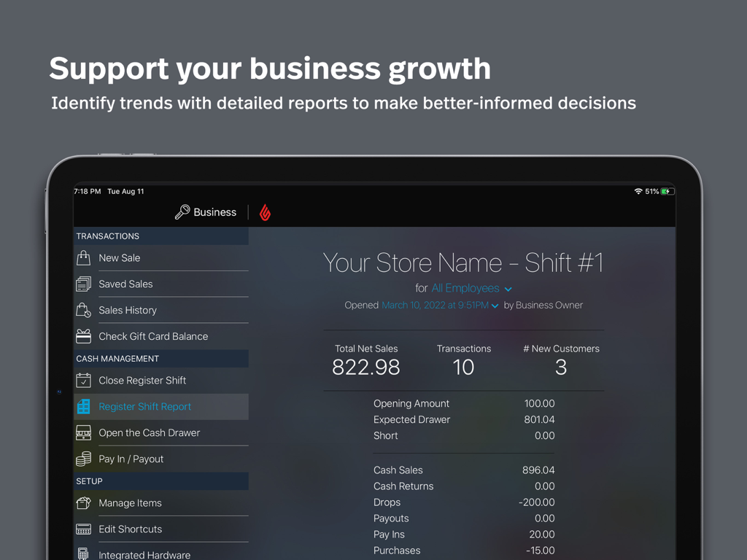Select the Check Gift Card Balance icon

point(84,336)
